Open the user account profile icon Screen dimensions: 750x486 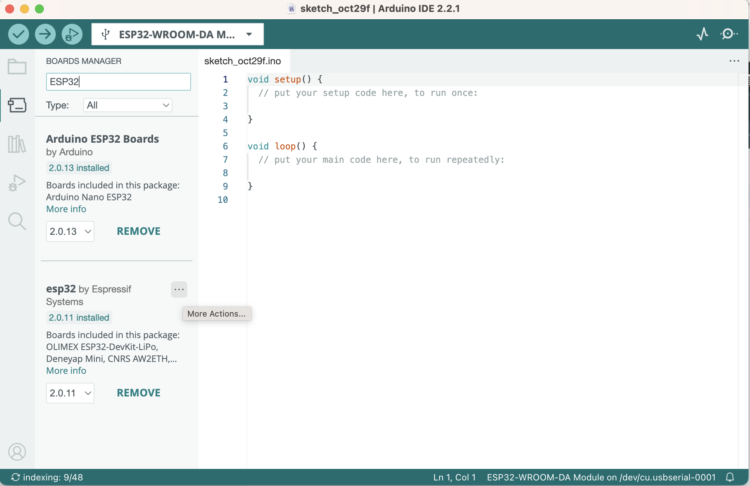click(x=17, y=452)
